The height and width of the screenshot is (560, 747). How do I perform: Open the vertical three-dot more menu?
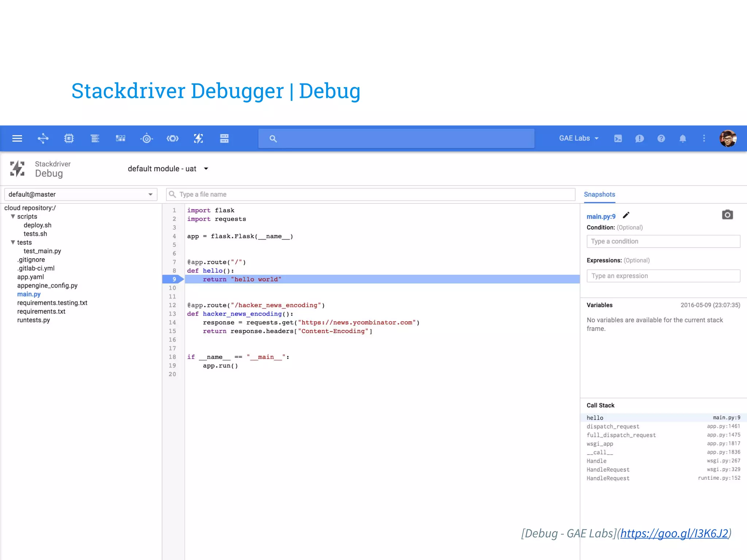click(704, 139)
